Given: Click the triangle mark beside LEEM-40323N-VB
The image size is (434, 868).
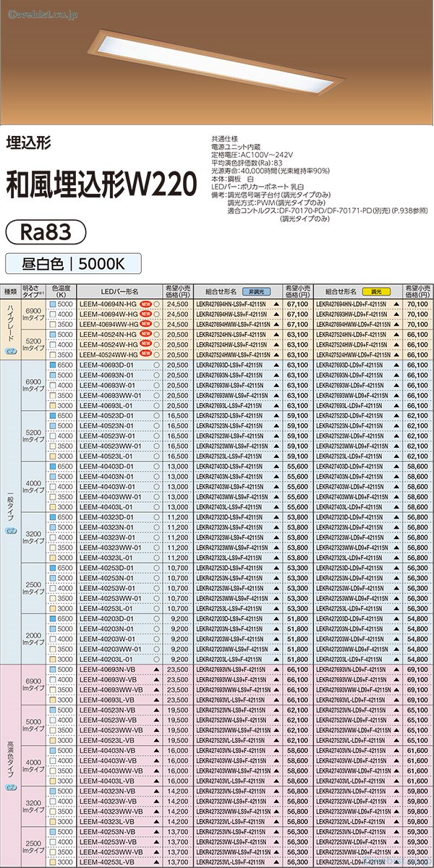Looking at the screenshot, I should [156, 791].
